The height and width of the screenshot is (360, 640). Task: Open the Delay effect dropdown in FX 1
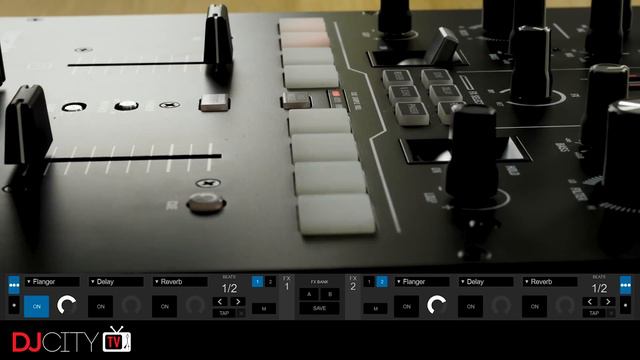(x=116, y=282)
